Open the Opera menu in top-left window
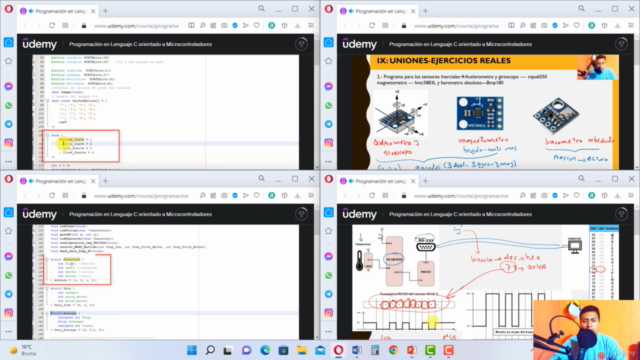 (9, 9)
